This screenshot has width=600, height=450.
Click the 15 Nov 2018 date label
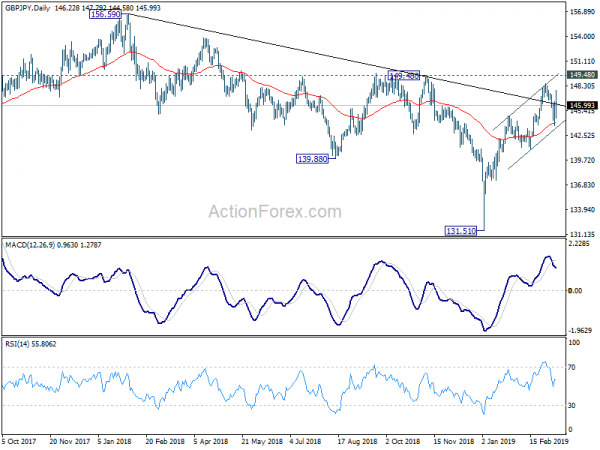coord(453,441)
